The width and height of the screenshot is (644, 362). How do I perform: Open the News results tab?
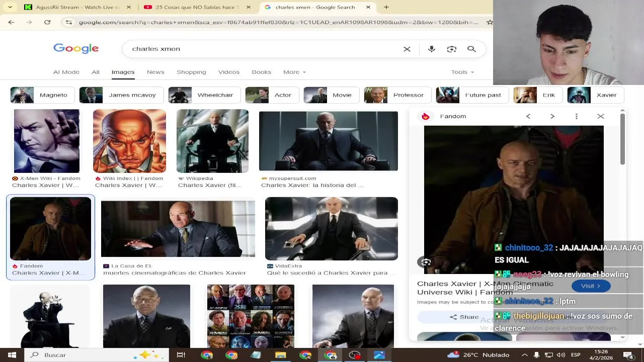point(155,72)
